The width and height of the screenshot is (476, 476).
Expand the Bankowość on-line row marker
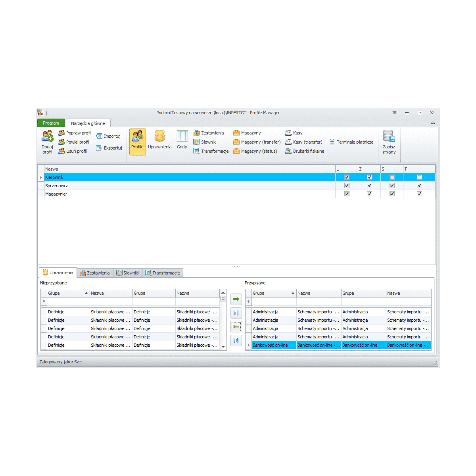pyautogui.click(x=248, y=345)
